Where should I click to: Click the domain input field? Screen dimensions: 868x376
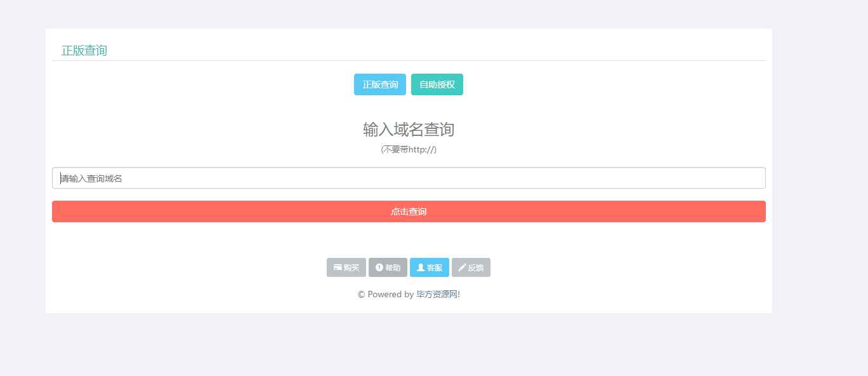(x=408, y=177)
